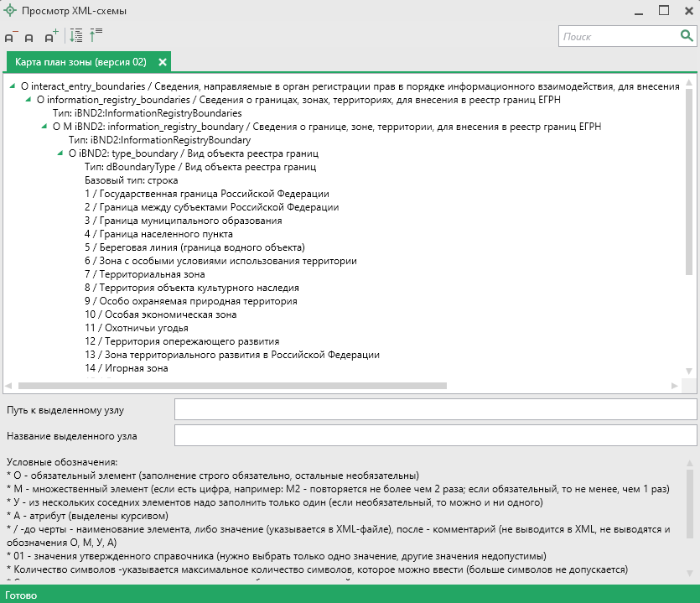700x603 pixels.
Task: Click the tree vertical scrollbar down arrow
Action: click(689, 370)
